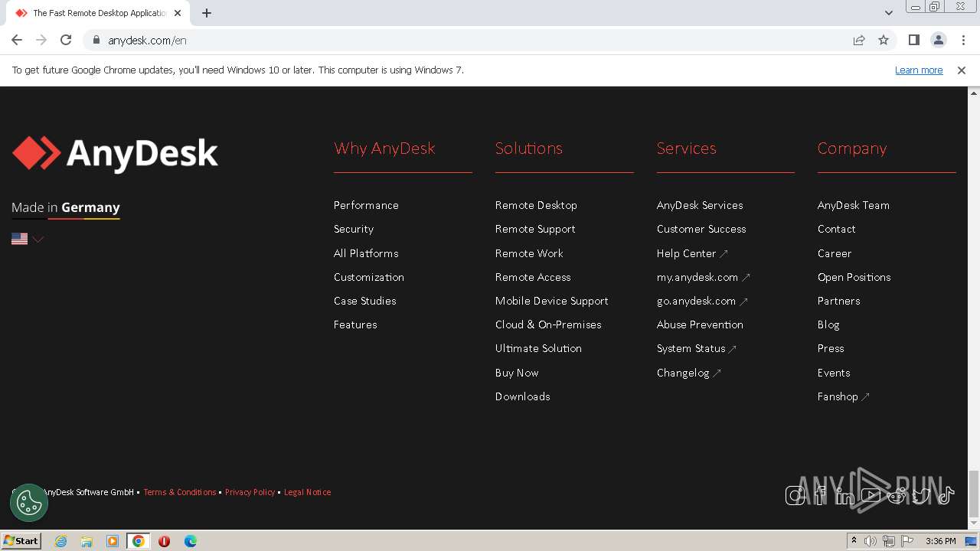Open Security footer link
The width and height of the screenshot is (980, 551).
tap(354, 229)
